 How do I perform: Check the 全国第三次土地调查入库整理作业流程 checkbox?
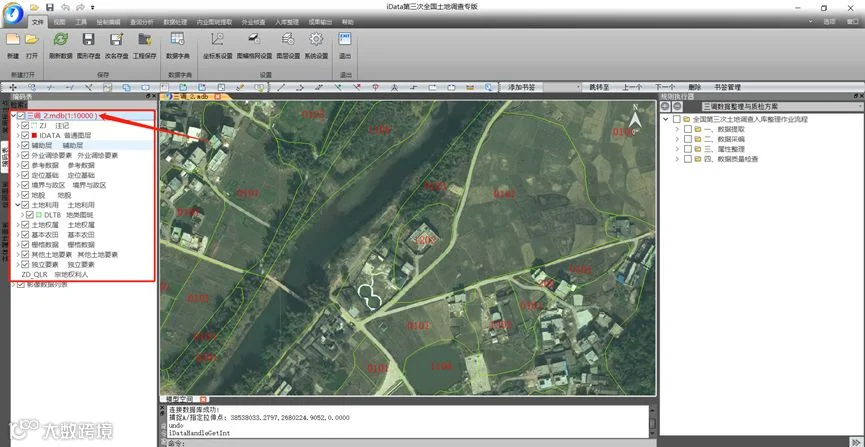click(677, 119)
